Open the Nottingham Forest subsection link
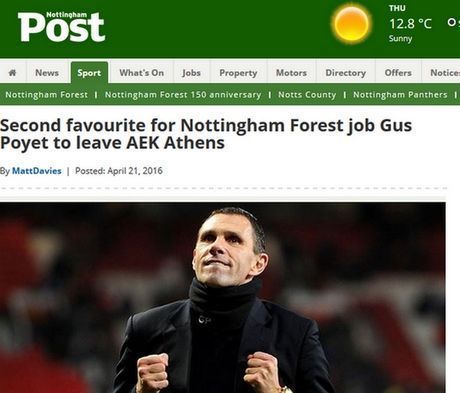460x393 pixels. [47, 95]
